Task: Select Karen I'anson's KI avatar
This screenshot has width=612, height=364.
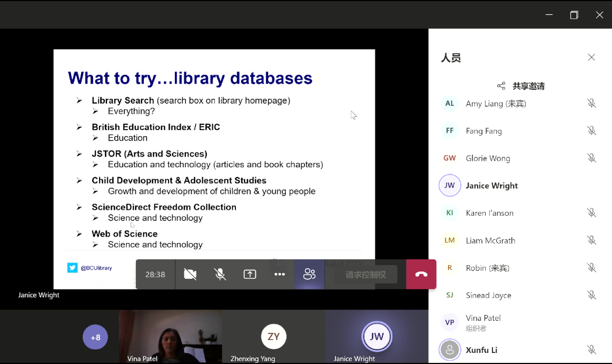Action: click(450, 213)
